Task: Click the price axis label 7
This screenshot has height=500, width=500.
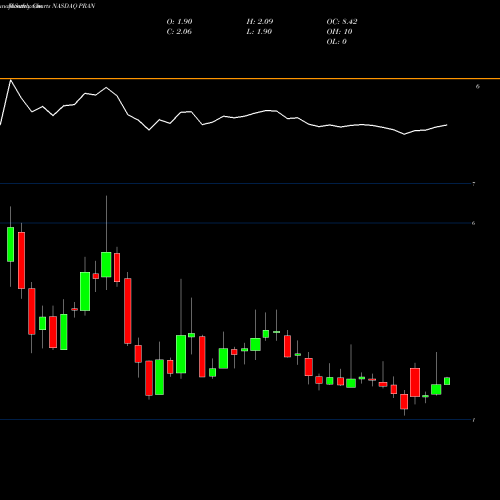Action: tap(474, 184)
